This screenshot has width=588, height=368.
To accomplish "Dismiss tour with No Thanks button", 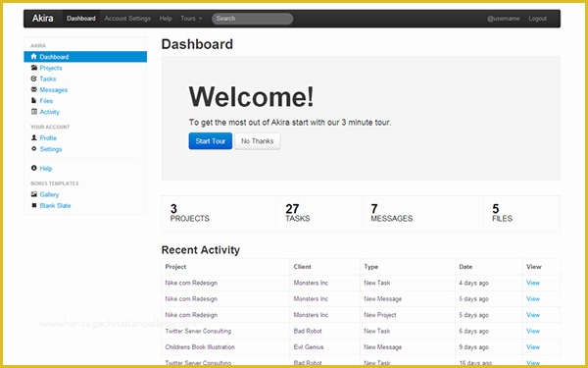I will click(257, 141).
